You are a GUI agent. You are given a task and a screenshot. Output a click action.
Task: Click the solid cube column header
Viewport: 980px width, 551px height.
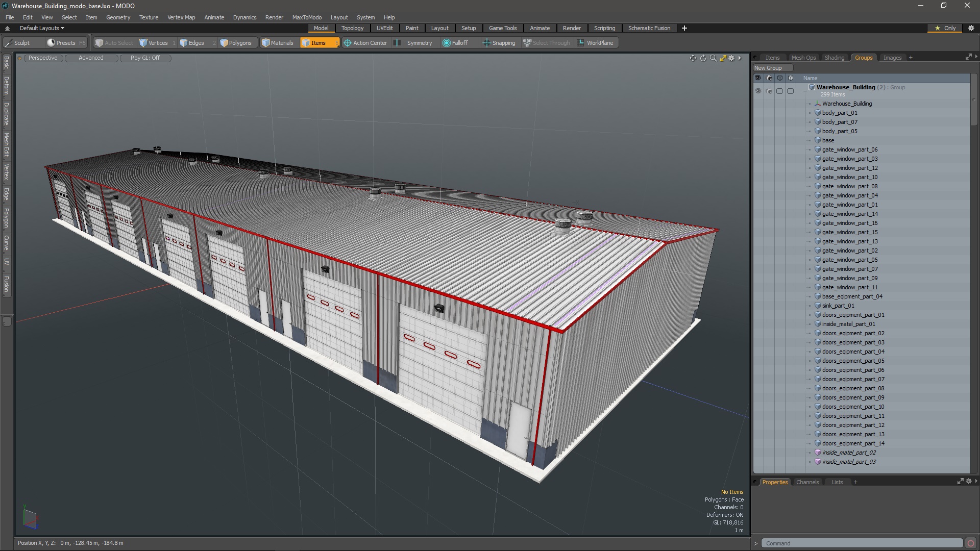click(791, 78)
